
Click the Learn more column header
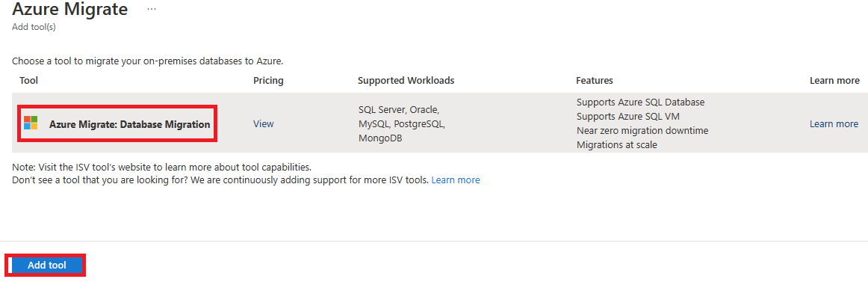(834, 80)
